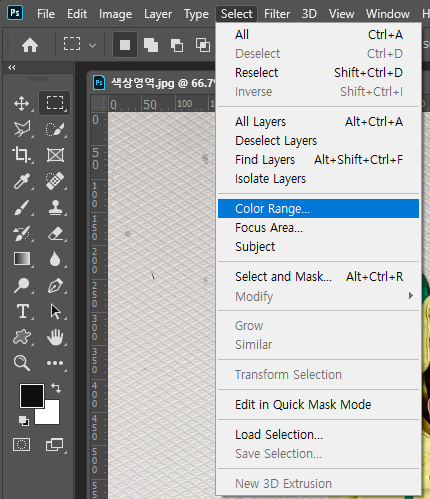Viewport: 430px width, 499px height.
Task: Open the Image menu
Action: tap(115, 14)
